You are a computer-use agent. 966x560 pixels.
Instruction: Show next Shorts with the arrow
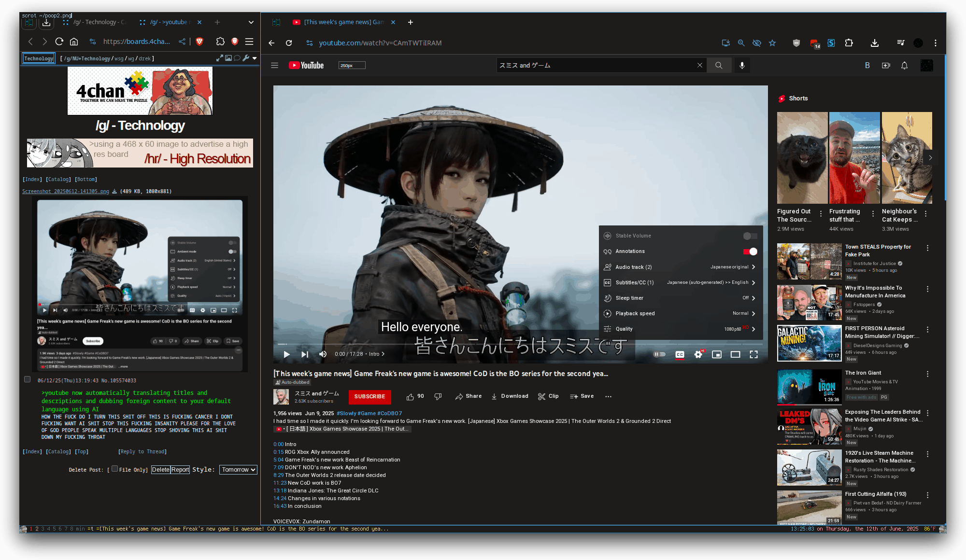coord(930,158)
